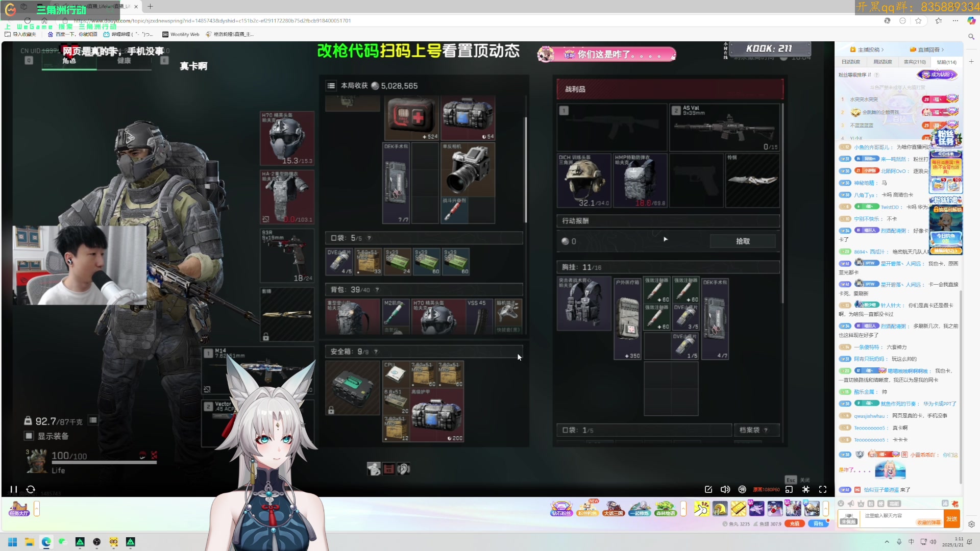The image size is (980, 551).
Task: Switch to the 周活跃度 tab
Action: 883,62
